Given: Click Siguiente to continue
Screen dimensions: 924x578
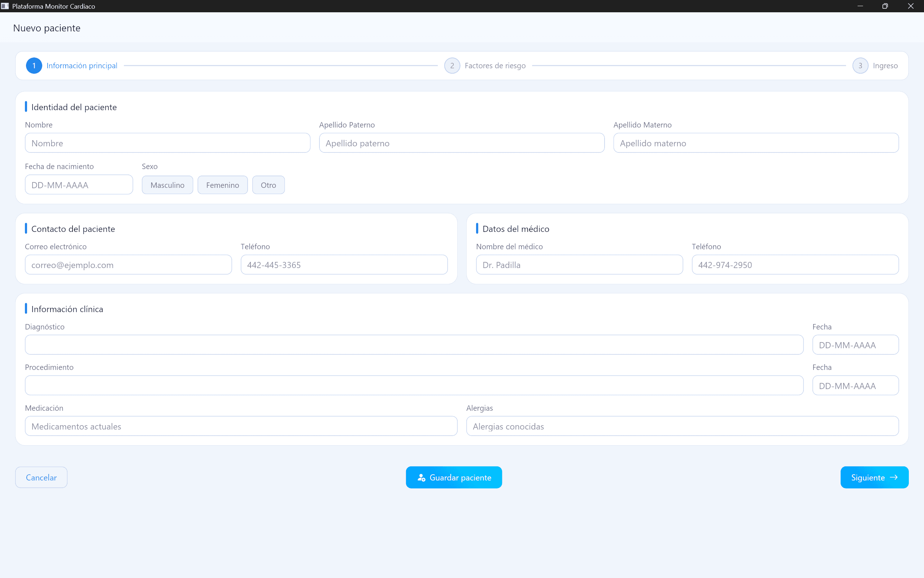Looking at the screenshot, I should (x=874, y=478).
